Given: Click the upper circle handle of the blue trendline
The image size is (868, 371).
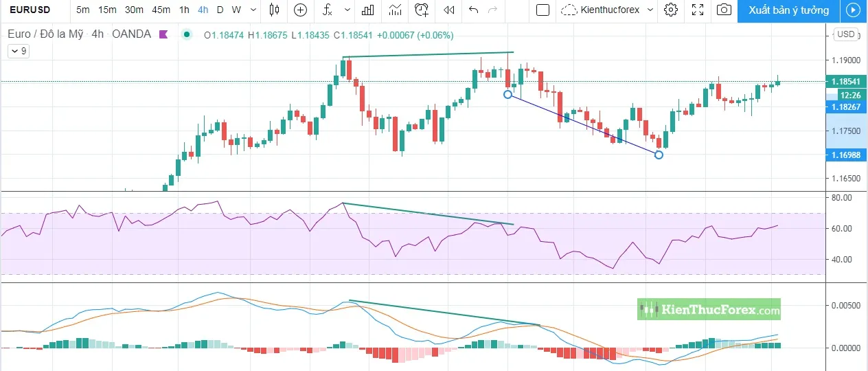Looking at the screenshot, I should pyautogui.click(x=507, y=94).
